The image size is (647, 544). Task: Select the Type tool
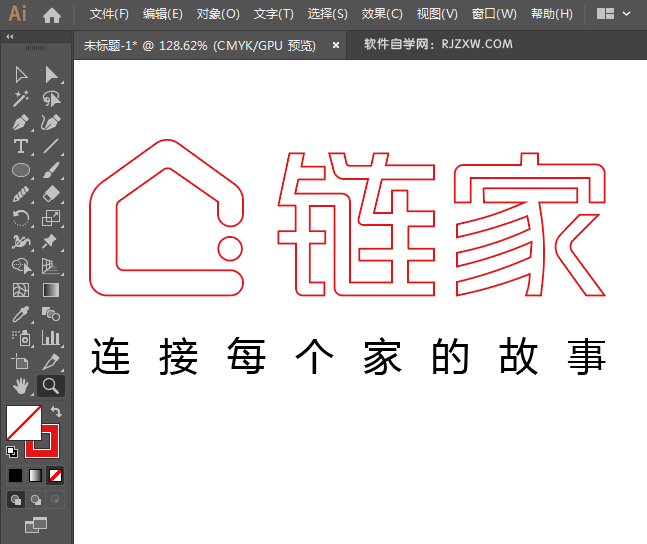tap(21, 147)
